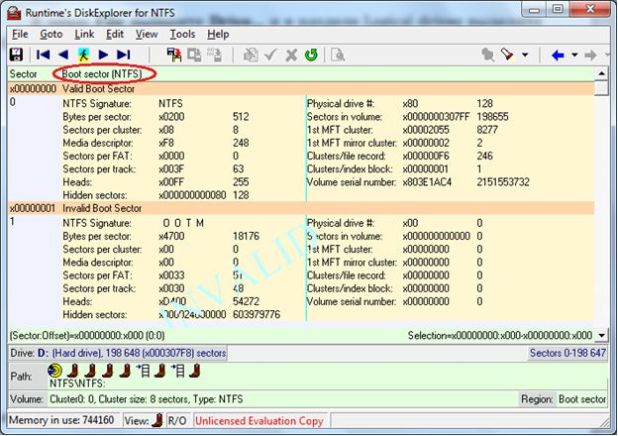The width and height of the screenshot is (618, 436).
Task: Click the 'Sectors 0-198 647' label
Action: [568, 353]
